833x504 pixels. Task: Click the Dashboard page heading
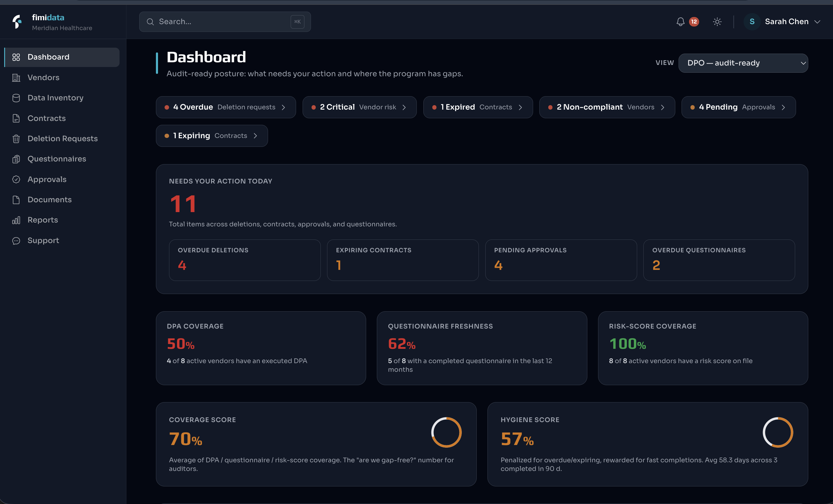[206, 57]
